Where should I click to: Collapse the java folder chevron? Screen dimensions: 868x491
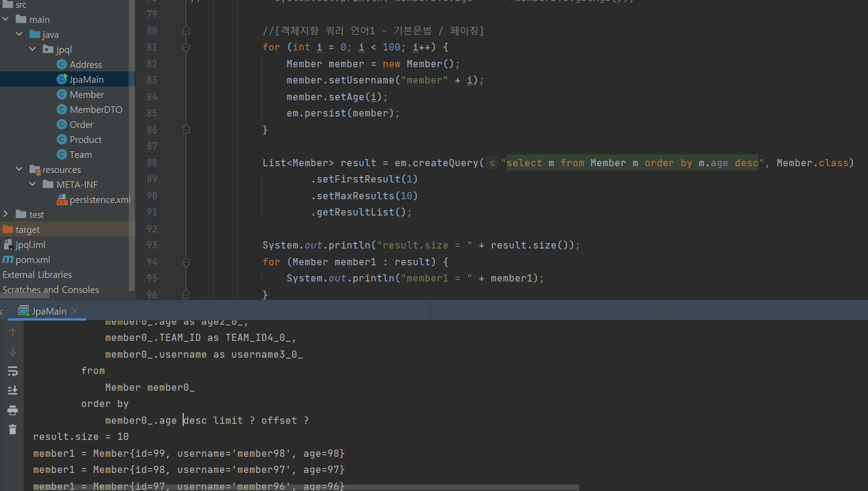[20, 34]
